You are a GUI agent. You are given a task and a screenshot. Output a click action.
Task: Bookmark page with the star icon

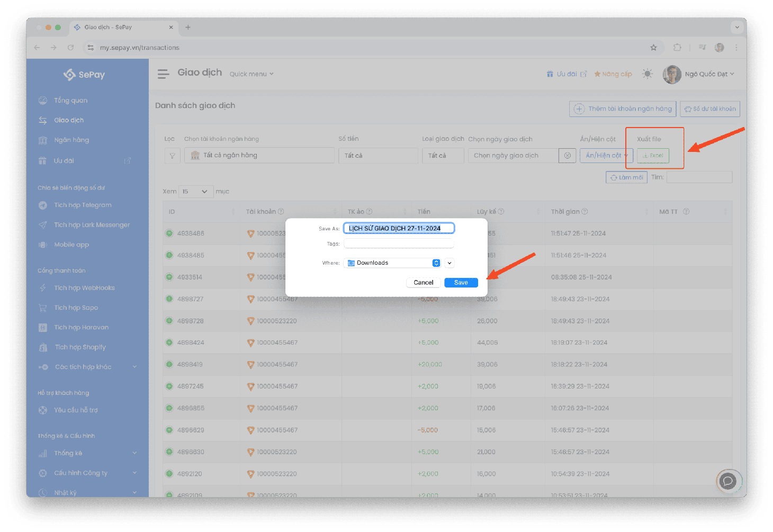[x=653, y=48]
